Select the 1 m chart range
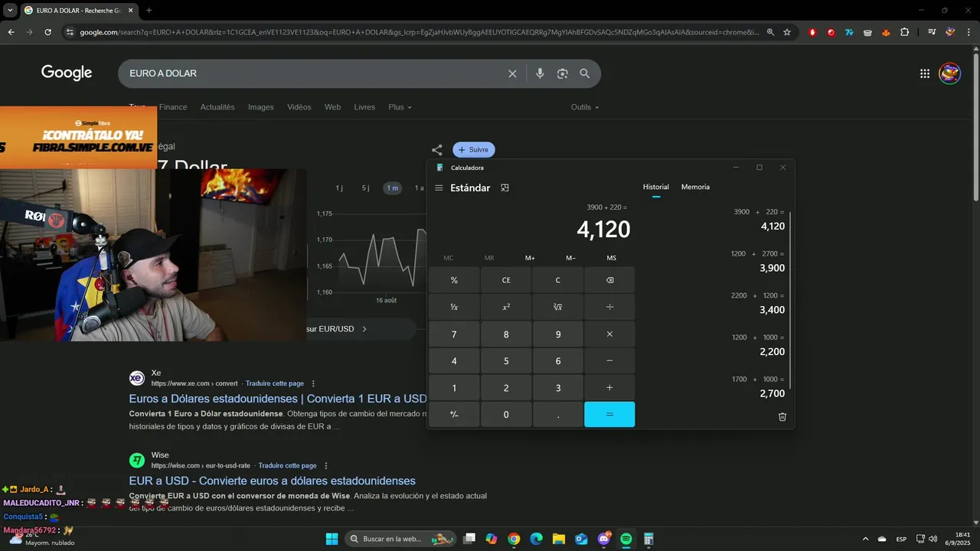 click(x=392, y=188)
